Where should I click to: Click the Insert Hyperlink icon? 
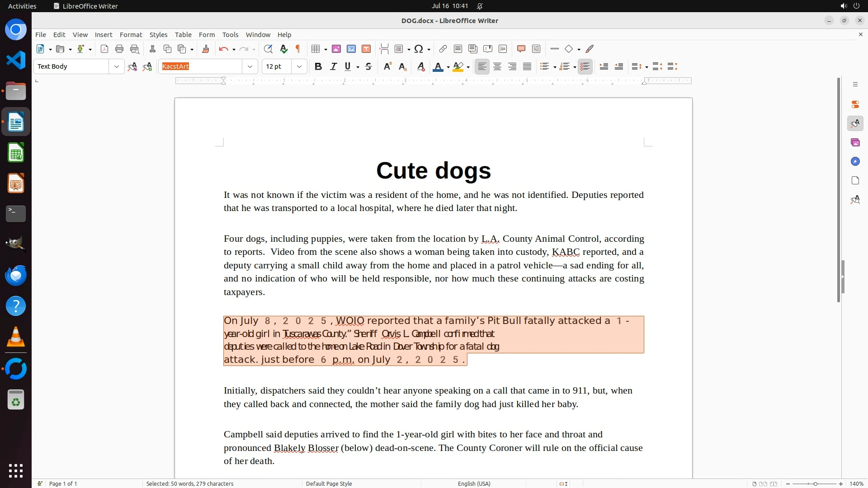point(443,49)
